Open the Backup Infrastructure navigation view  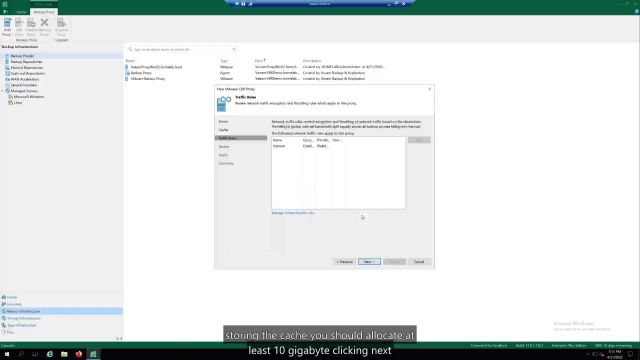pyautogui.click(x=61, y=311)
